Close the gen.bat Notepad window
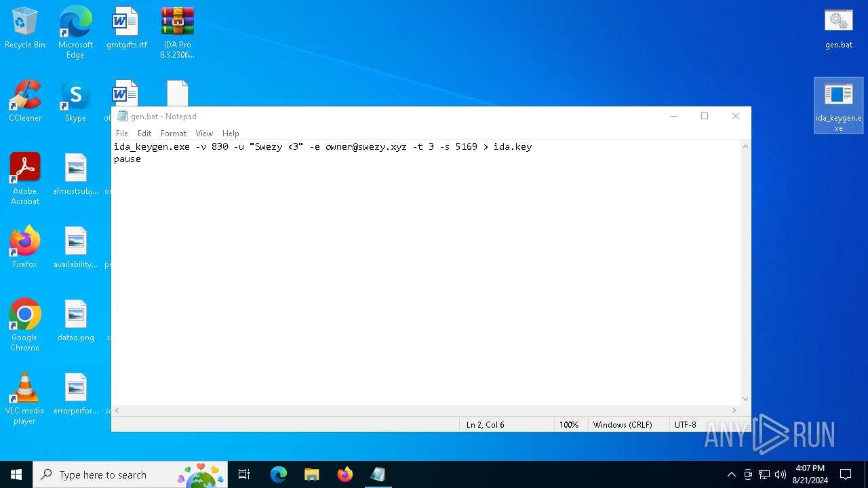The width and height of the screenshot is (868, 488). (x=735, y=116)
